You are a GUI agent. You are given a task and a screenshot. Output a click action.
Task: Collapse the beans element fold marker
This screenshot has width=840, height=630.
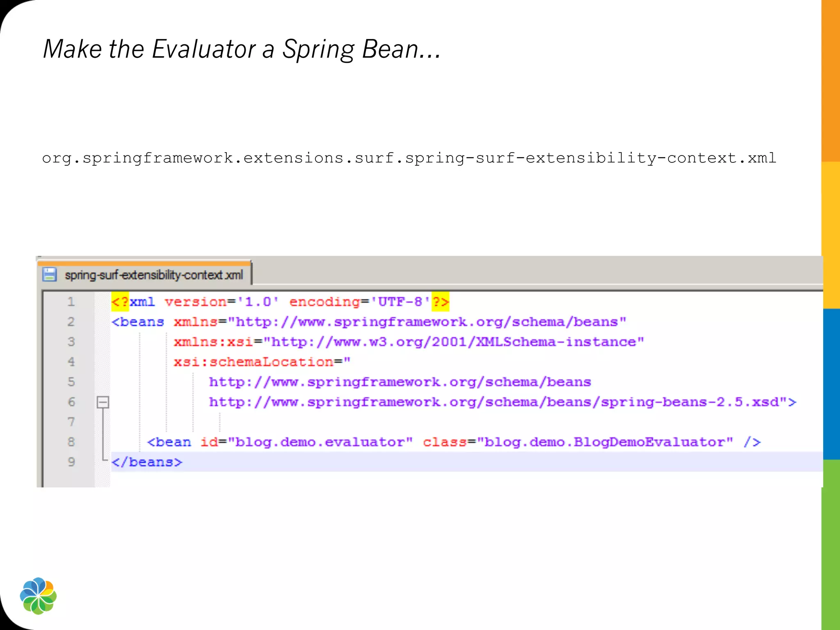coord(103,402)
